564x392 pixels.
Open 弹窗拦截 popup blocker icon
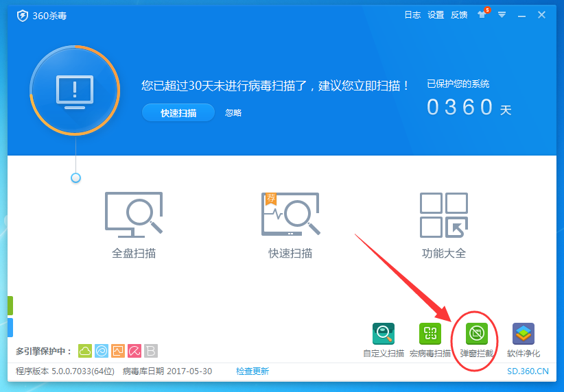[477, 334]
